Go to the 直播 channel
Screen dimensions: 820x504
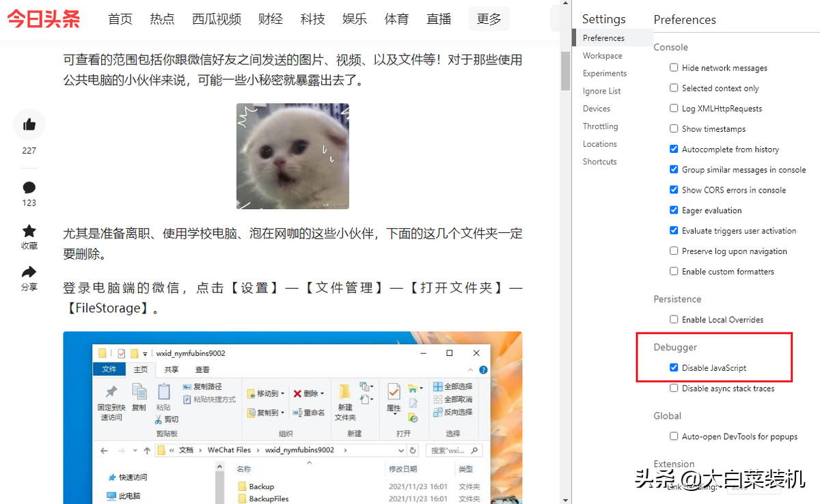pyautogui.click(x=439, y=19)
